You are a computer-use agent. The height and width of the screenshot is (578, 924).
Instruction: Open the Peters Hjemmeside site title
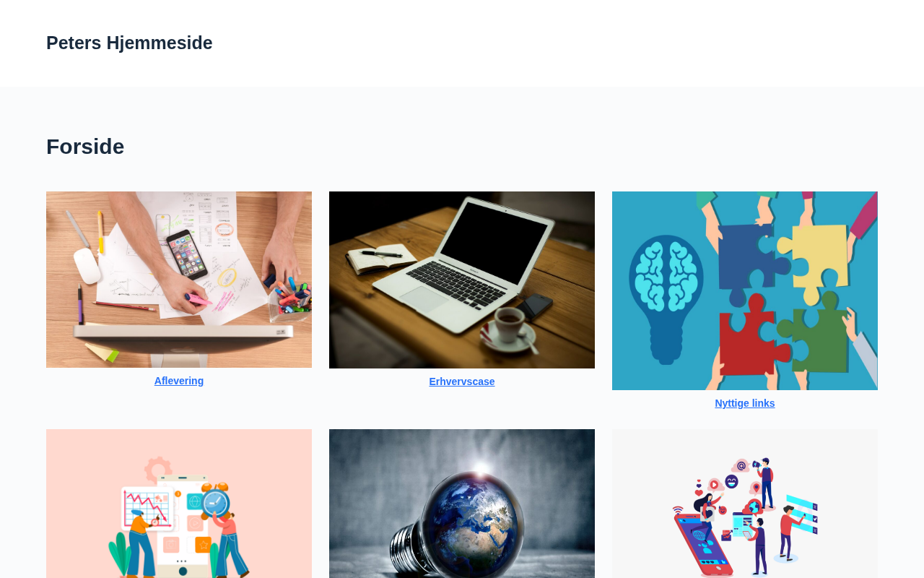[129, 43]
